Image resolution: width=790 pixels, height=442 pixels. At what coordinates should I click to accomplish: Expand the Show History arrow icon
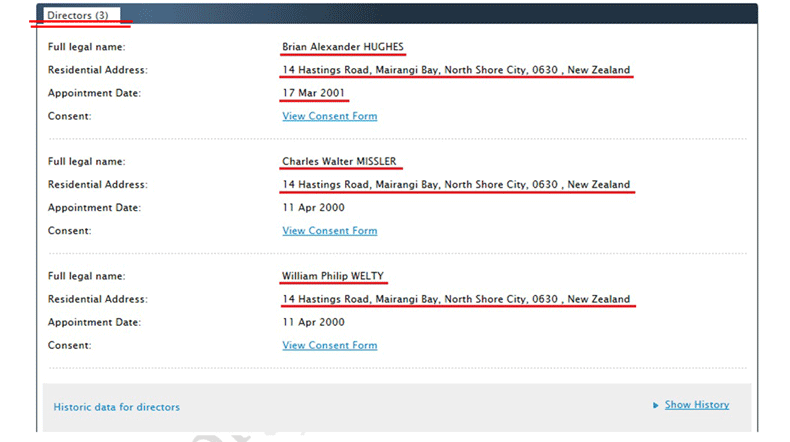tap(655, 405)
